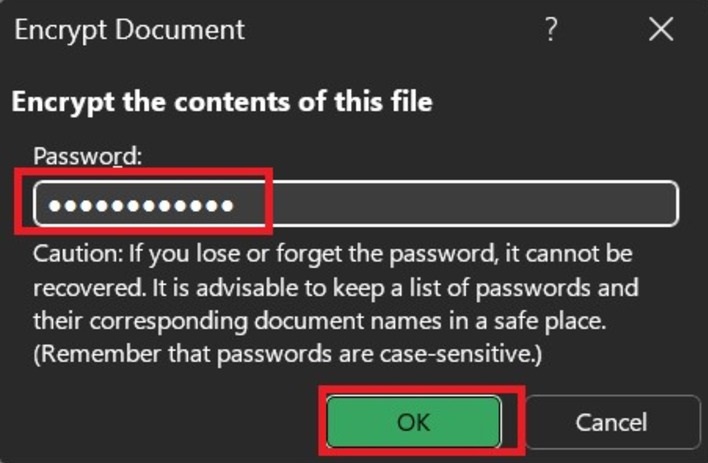Cancel the document encryption
The image size is (708, 463).
pos(609,422)
